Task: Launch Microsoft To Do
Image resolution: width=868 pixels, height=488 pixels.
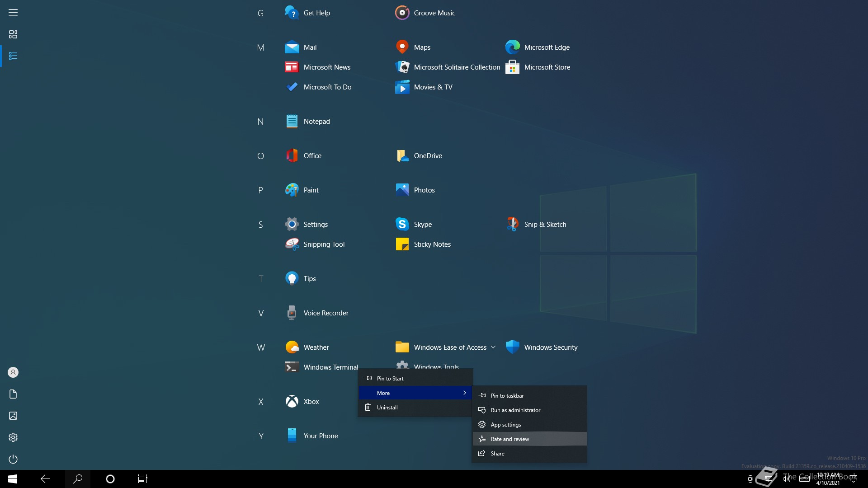Action: [x=318, y=87]
